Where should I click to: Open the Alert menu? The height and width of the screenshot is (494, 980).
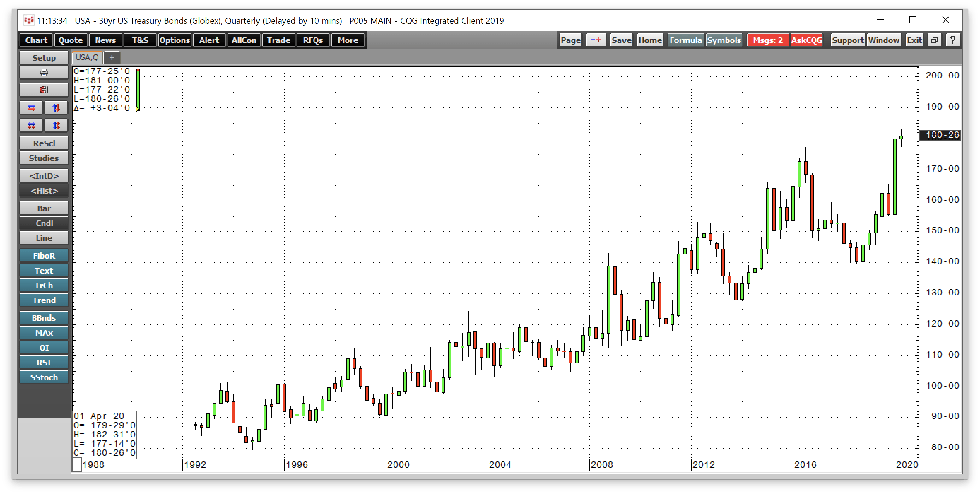click(209, 40)
